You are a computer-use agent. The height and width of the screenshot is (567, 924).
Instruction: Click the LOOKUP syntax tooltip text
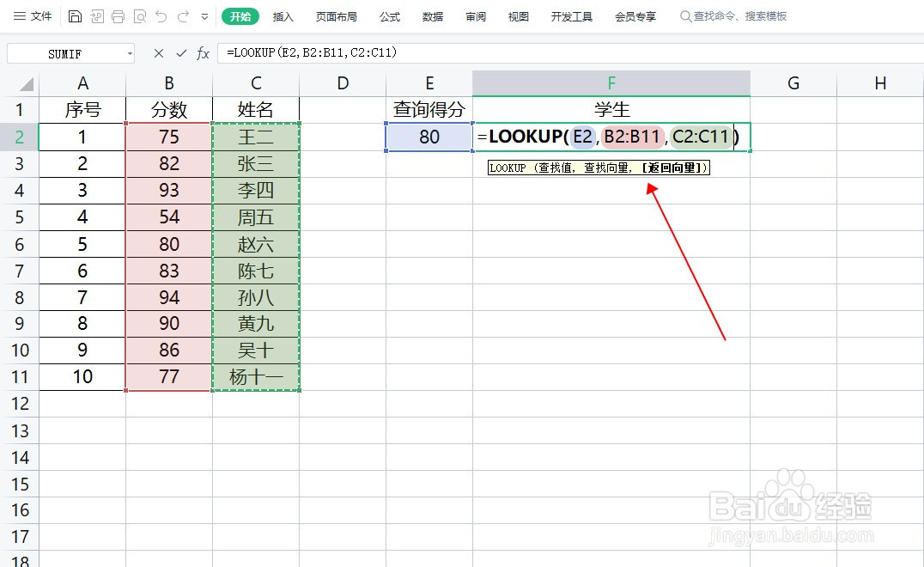click(x=597, y=168)
